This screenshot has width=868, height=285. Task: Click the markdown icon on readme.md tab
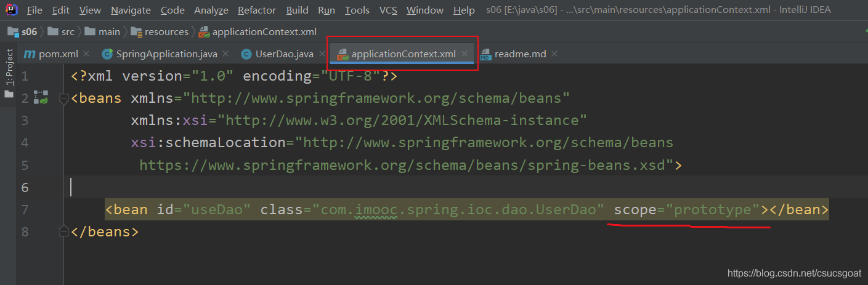[x=485, y=54]
